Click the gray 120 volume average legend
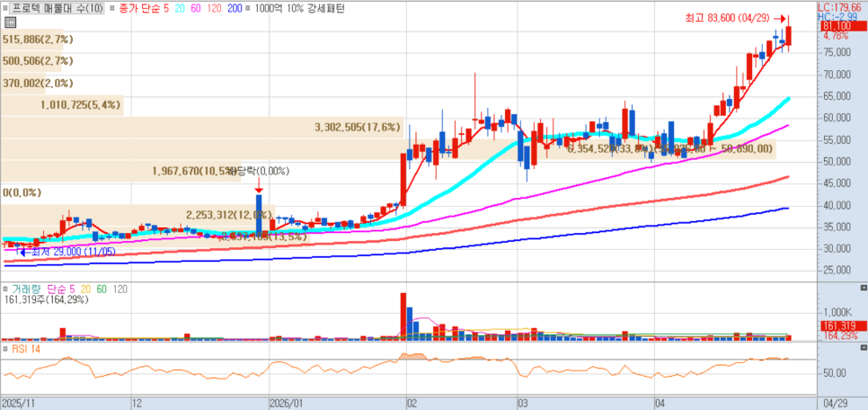This screenshot has height=410, width=868. pyautogui.click(x=120, y=290)
